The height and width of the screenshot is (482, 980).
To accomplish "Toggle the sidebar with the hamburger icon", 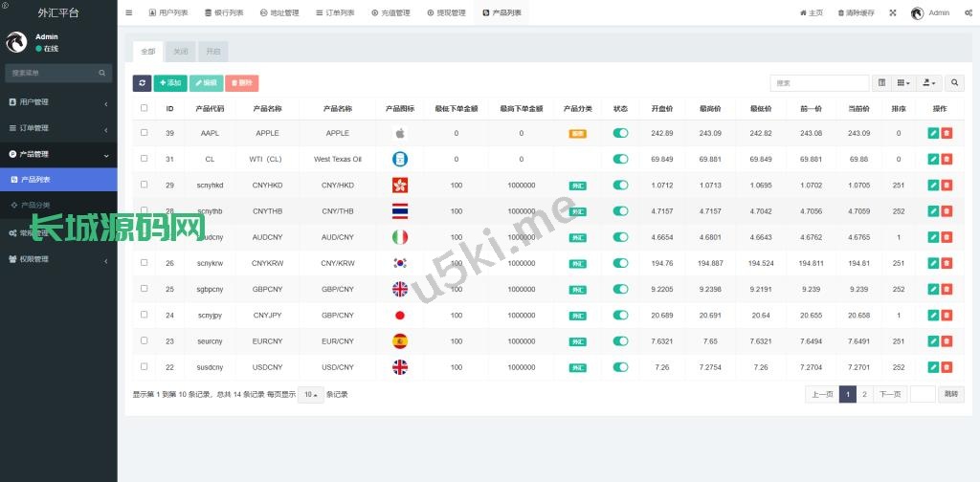I will tap(129, 12).
